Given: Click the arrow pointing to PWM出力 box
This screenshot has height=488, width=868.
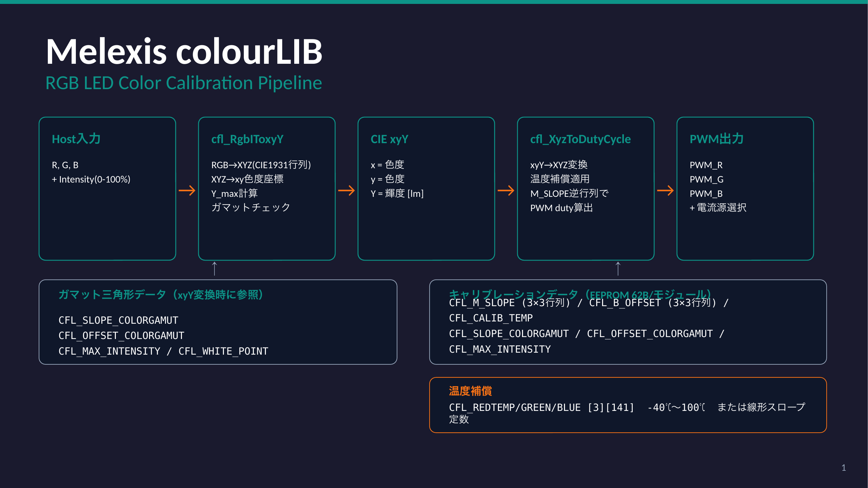Looking at the screenshot, I should (665, 191).
